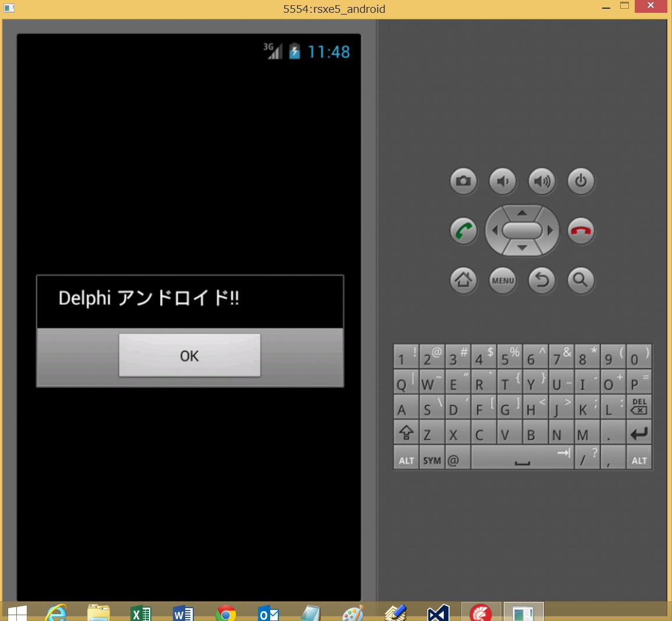Open the Windows Start button
The width and height of the screenshot is (672, 621).
pos(17,613)
